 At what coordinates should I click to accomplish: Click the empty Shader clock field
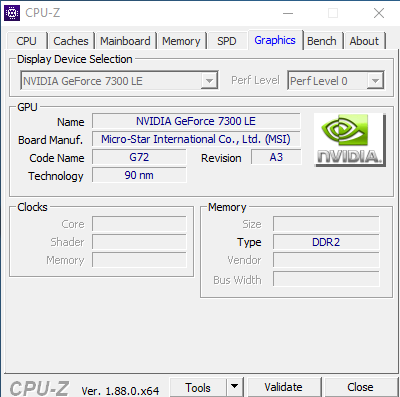[139, 242]
